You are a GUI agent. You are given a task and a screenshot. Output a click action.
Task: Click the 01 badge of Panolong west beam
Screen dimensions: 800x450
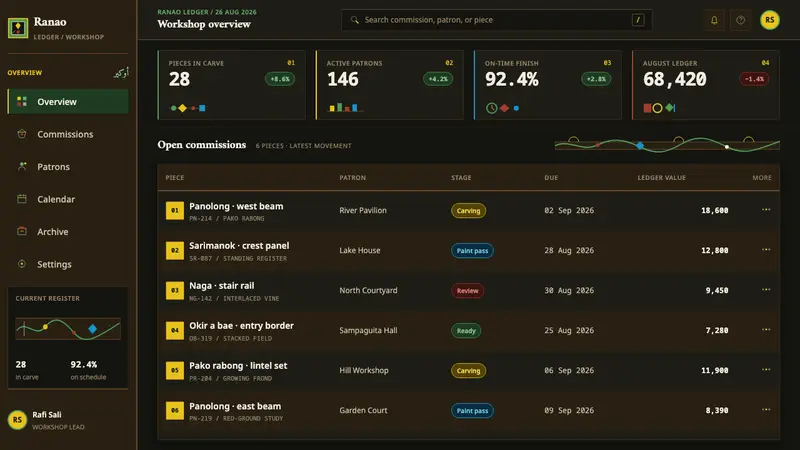tap(174, 210)
